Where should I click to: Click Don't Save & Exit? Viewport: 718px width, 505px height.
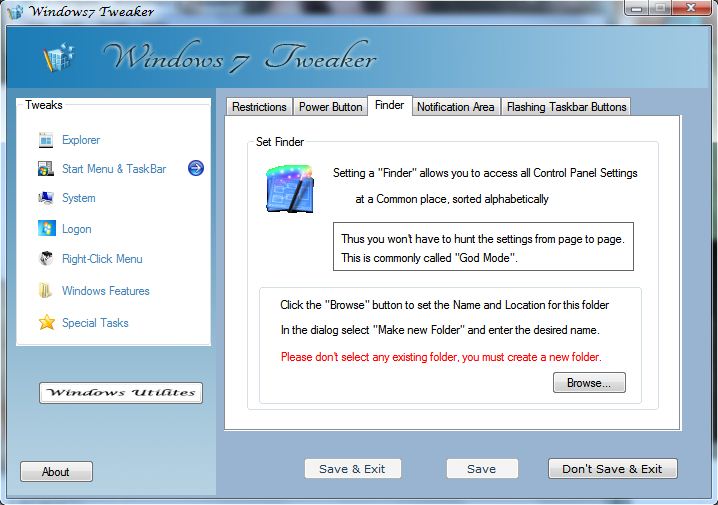point(612,469)
